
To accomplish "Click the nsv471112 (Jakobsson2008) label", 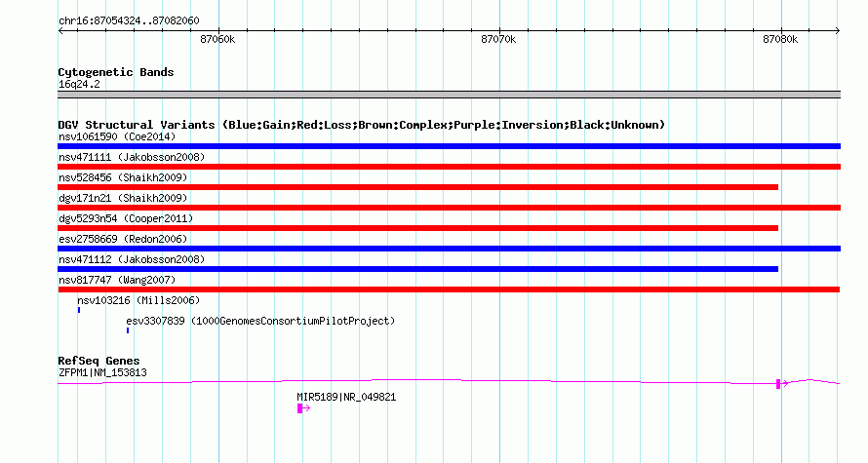I will 132,259.
